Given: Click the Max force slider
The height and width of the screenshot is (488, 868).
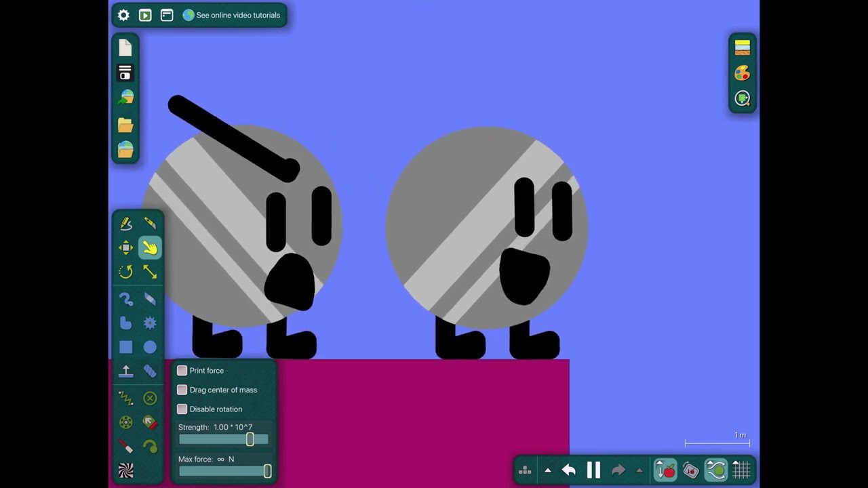Looking at the screenshot, I should 224,471.
